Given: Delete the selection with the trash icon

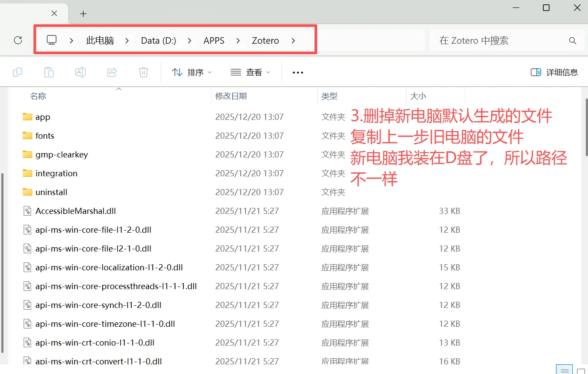Looking at the screenshot, I should (x=143, y=72).
